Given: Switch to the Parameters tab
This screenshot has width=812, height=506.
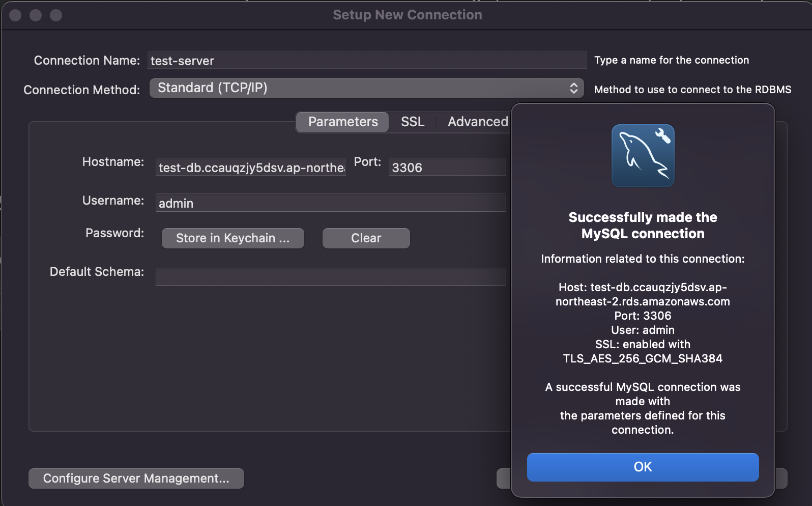Looking at the screenshot, I should [x=343, y=122].
